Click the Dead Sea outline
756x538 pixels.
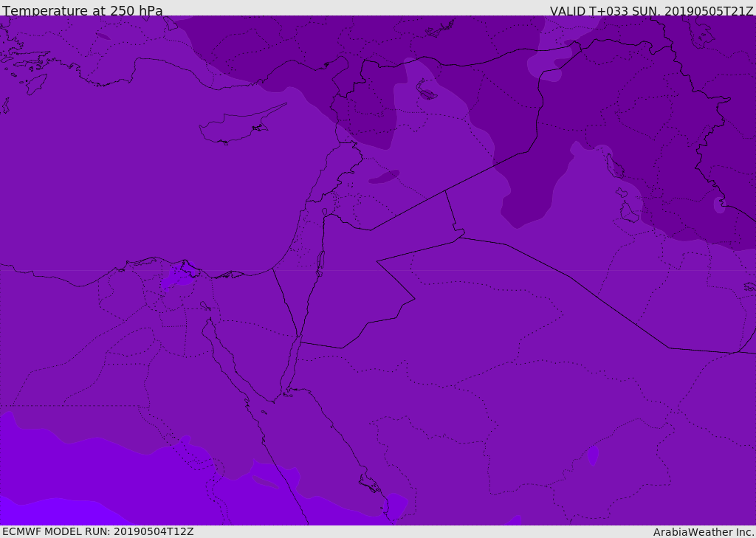(x=320, y=261)
